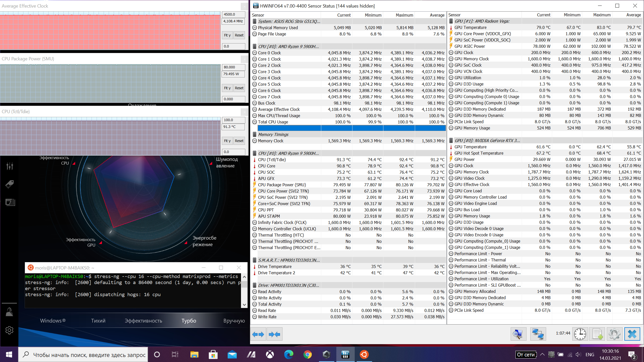This screenshot has width=644, height=362.
Task: Edit the 100.0 max temperature field
Action: [x=233, y=120]
